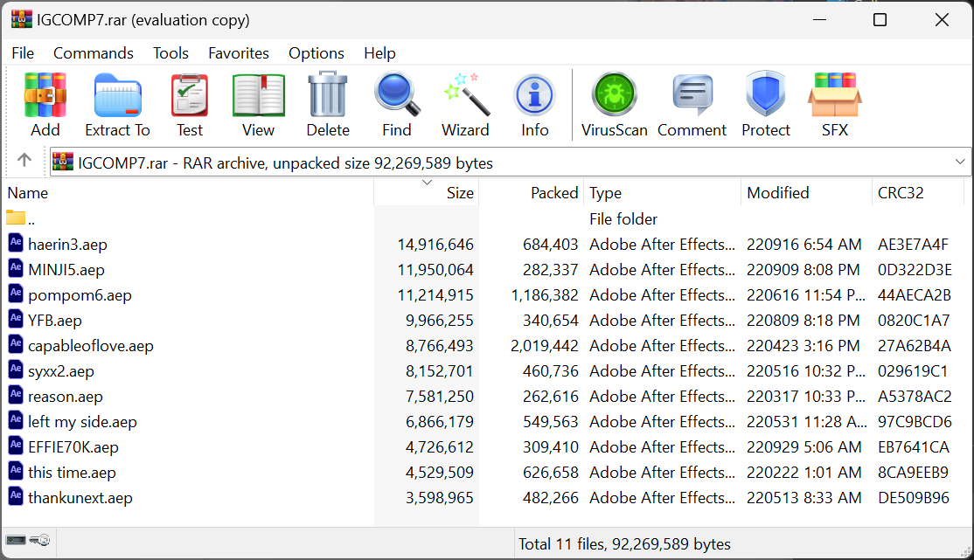Click the key password icon in status bar
Viewport: 974px width, 560px height.
click(39, 540)
